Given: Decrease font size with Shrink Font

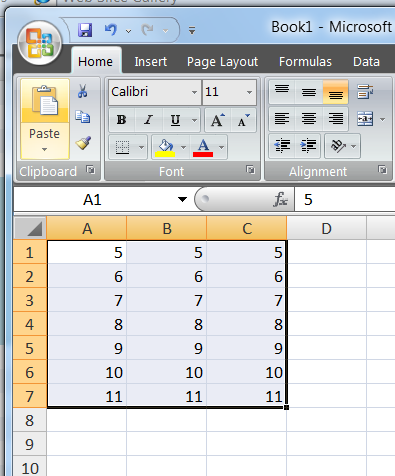Looking at the screenshot, I should (x=243, y=120).
